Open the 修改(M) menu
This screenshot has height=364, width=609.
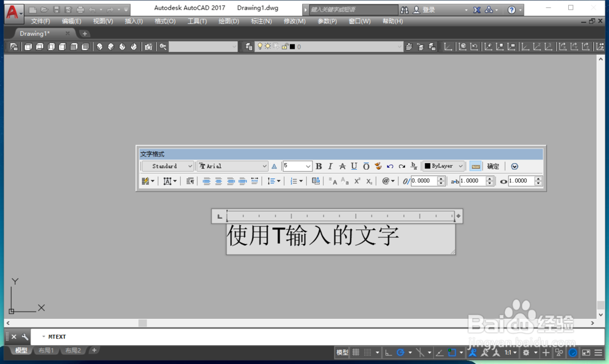294,21
